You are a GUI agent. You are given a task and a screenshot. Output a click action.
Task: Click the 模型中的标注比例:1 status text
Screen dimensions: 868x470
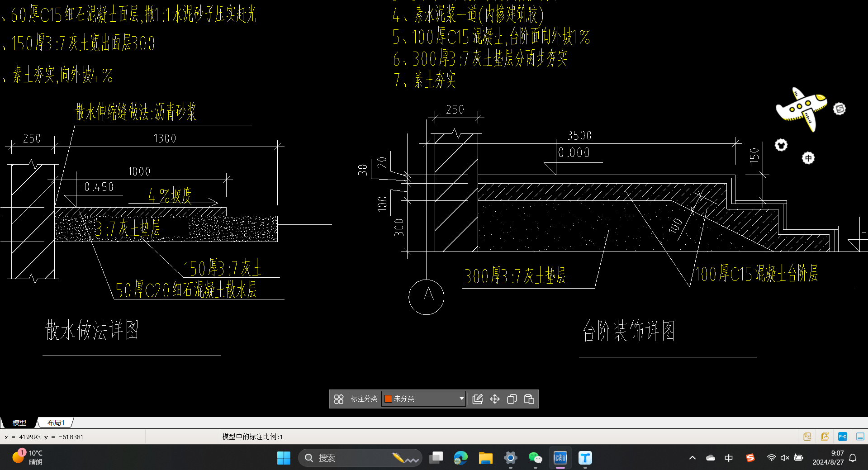point(252,437)
